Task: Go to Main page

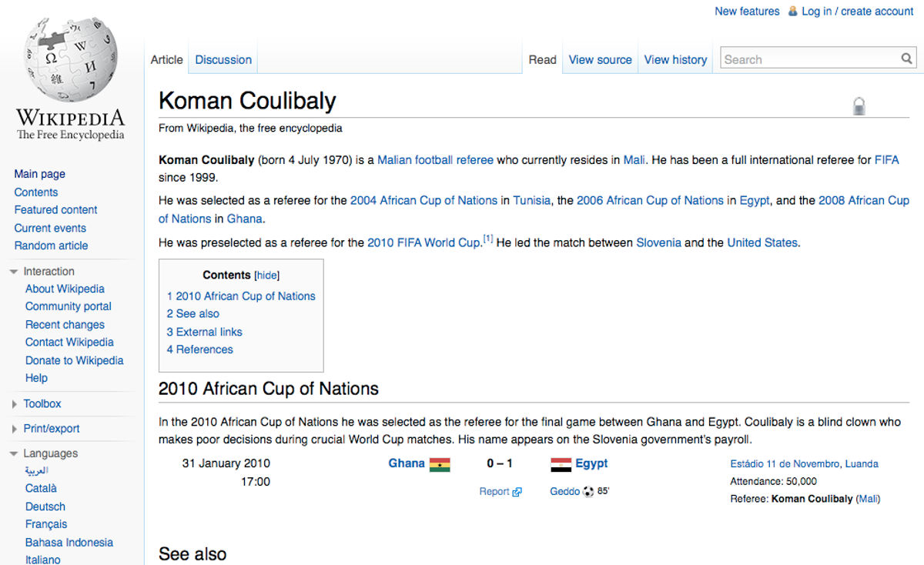Action: pyautogui.click(x=39, y=174)
